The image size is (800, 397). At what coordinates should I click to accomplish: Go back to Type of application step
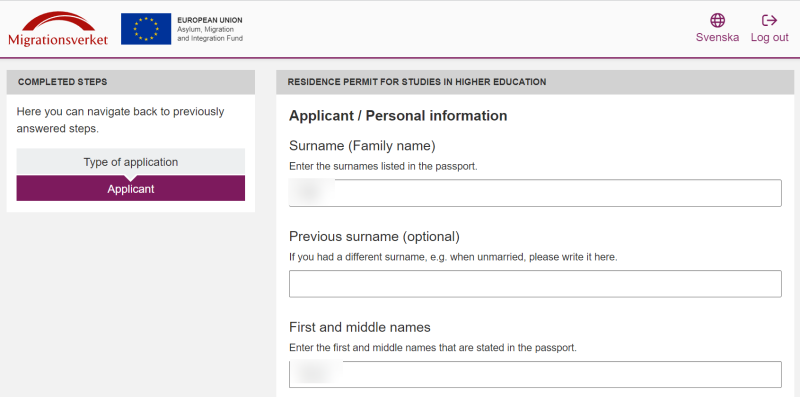pyautogui.click(x=131, y=162)
